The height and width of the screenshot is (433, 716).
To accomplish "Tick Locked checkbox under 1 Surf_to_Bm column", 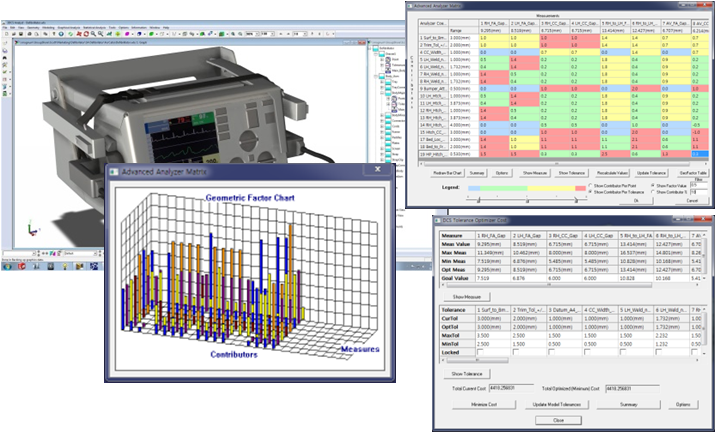I will [x=479, y=352].
